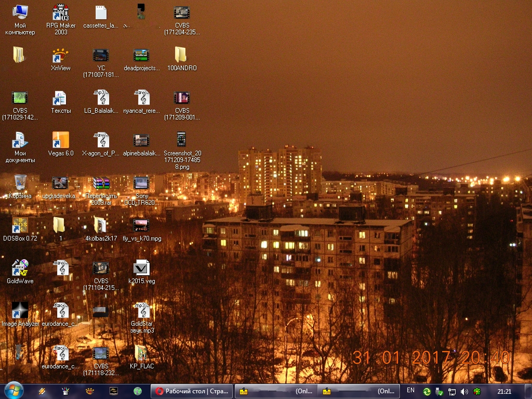This screenshot has width=532, height=399.
Task: Switch to Opera Рабочий стол taskbar window
Action: coord(192,391)
